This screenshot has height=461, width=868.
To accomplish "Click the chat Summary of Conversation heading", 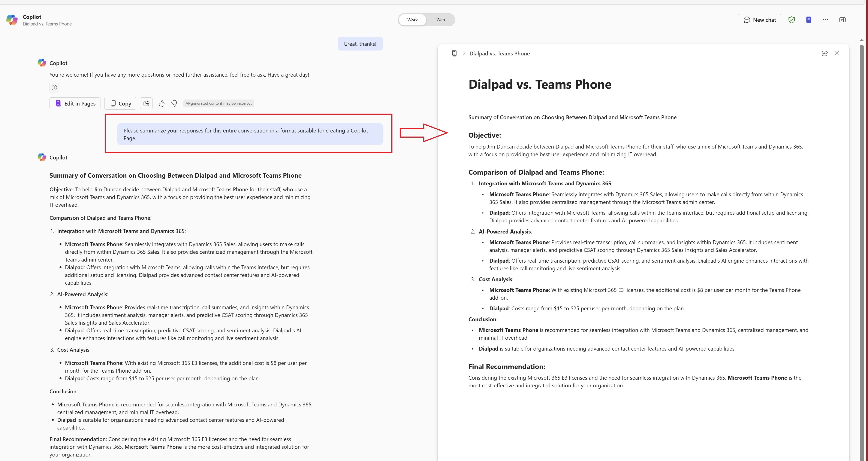I will tap(176, 175).
